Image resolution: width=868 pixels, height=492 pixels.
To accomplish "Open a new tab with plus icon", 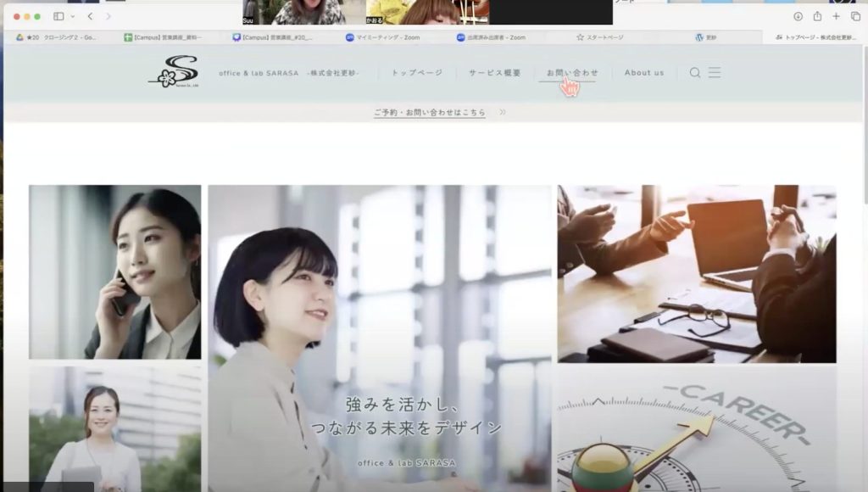I will tap(837, 16).
